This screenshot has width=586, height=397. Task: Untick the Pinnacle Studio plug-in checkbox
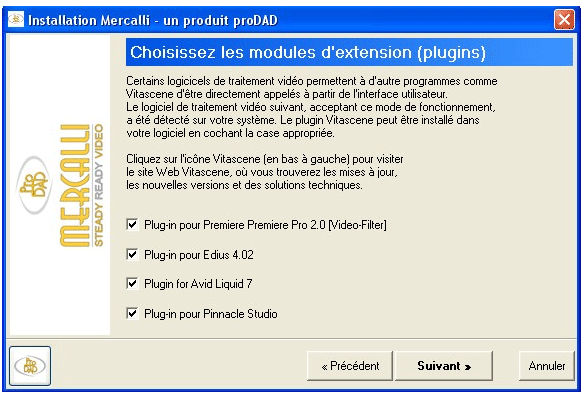coord(132,313)
